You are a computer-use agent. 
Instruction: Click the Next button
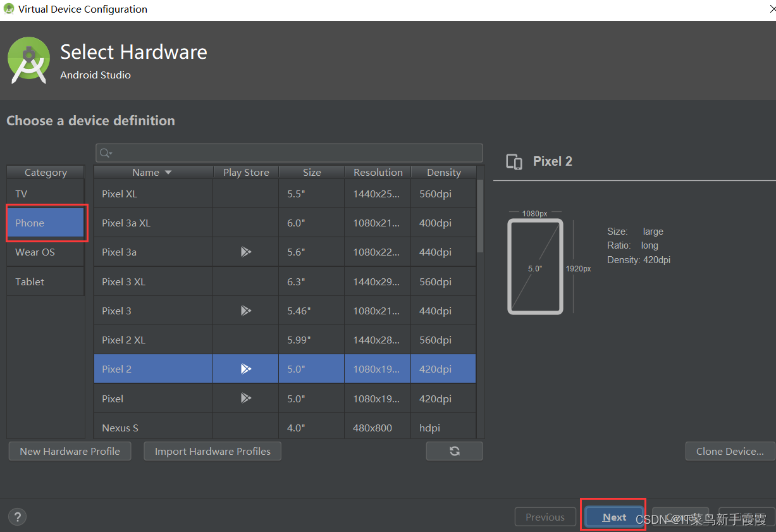point(614,517)
